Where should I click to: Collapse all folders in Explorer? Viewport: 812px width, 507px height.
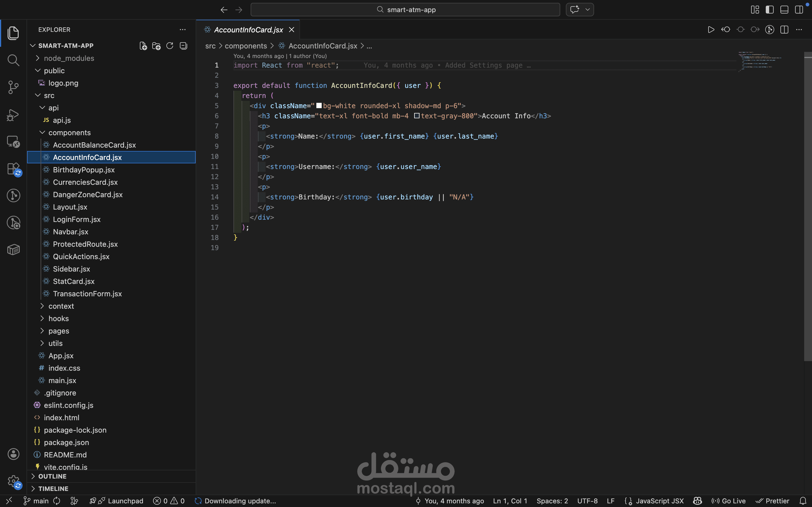coord(183,46)
